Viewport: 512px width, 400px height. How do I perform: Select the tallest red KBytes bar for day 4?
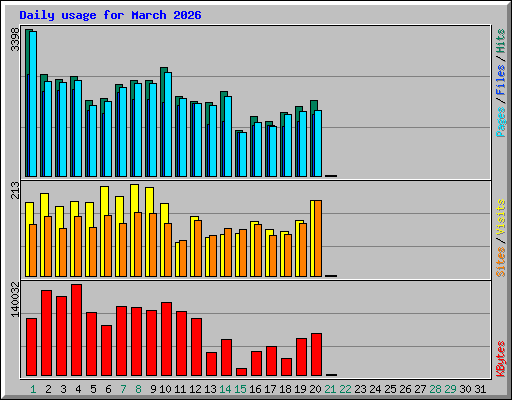(76, 330)
